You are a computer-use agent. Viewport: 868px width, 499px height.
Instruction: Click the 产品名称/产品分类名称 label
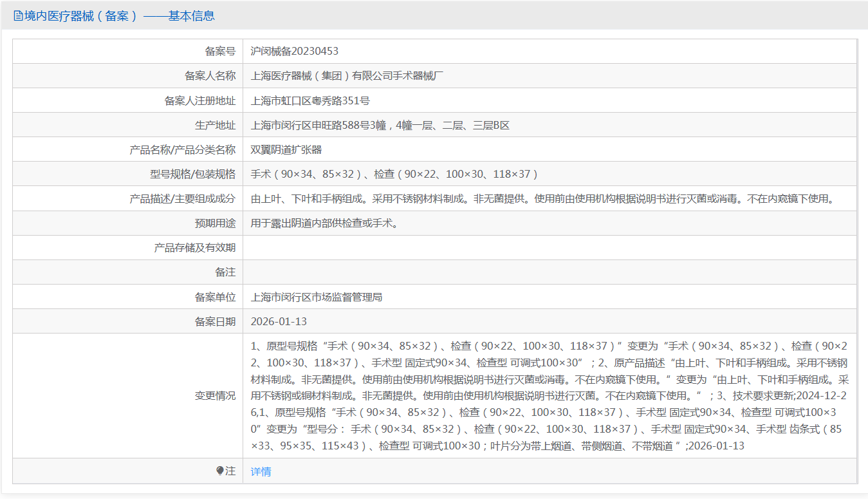pyautogui.click(x=183, y=149)
